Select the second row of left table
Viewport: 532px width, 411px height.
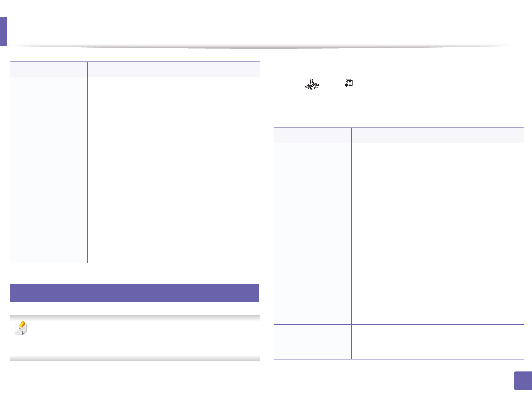click(x=135, y=175)
